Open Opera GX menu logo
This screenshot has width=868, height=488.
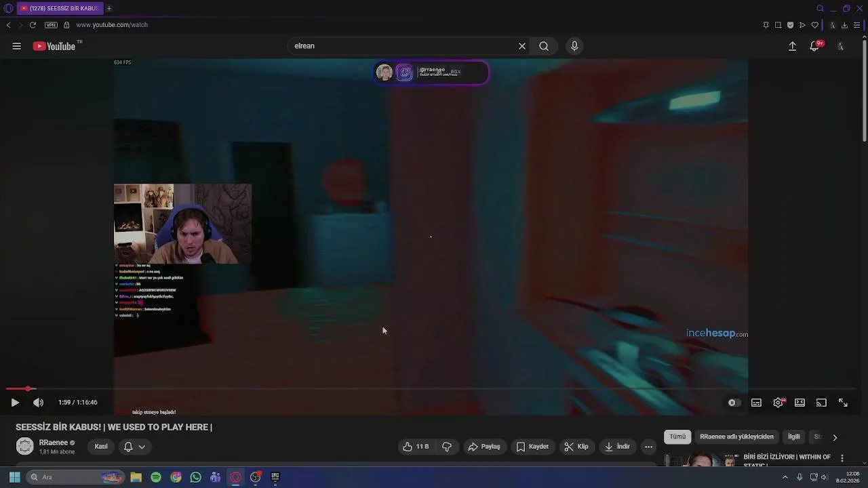click(x=8, y=8)
